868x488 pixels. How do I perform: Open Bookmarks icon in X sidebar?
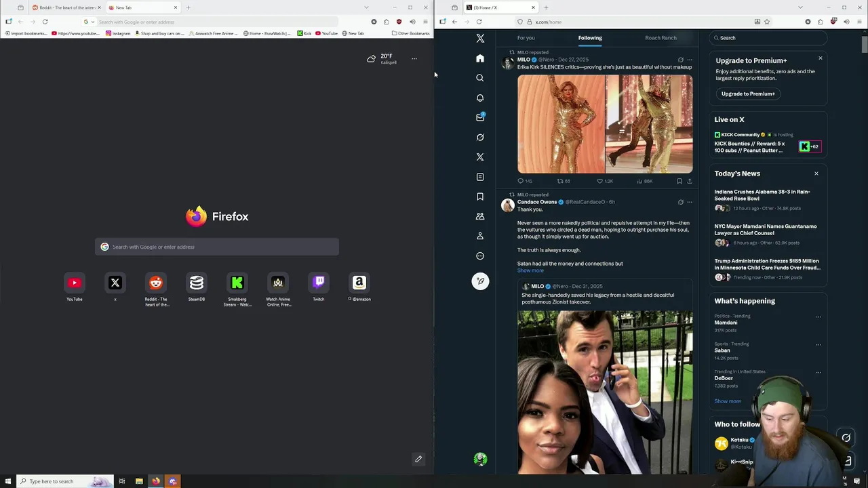tap(480, 197)
